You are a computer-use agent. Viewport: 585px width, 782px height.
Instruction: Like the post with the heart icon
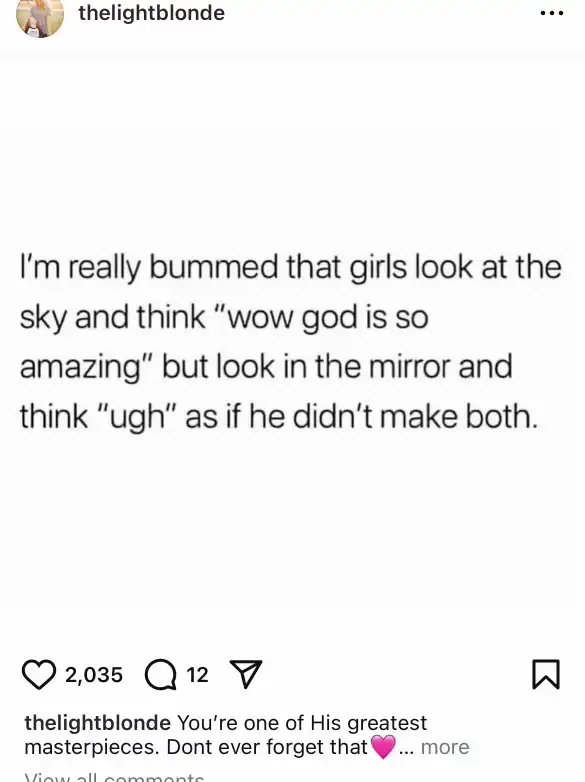tap(39, 674)
